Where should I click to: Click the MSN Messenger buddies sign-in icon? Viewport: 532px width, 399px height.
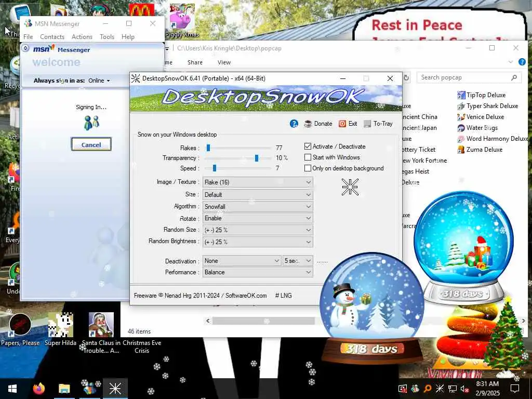click(x=91, y=123)
